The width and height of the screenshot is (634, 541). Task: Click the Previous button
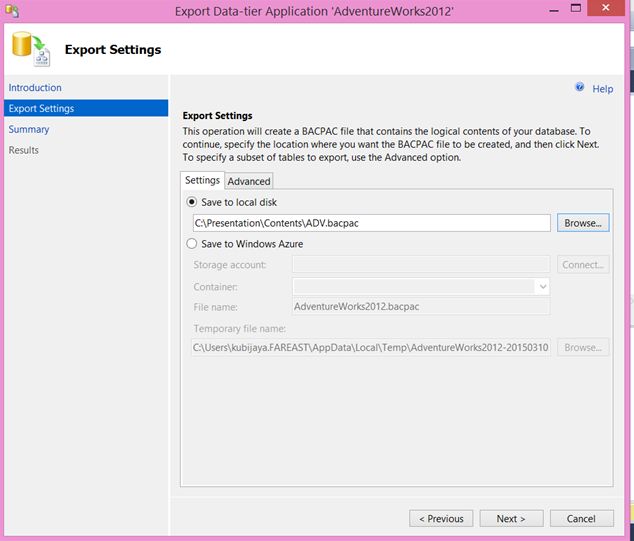[441, 518]
